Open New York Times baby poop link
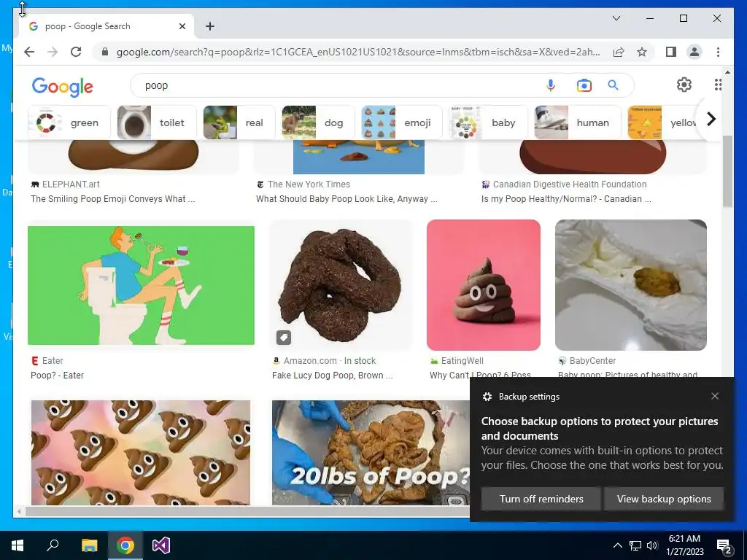Viewport: 747px width, 560px height. 347,199
